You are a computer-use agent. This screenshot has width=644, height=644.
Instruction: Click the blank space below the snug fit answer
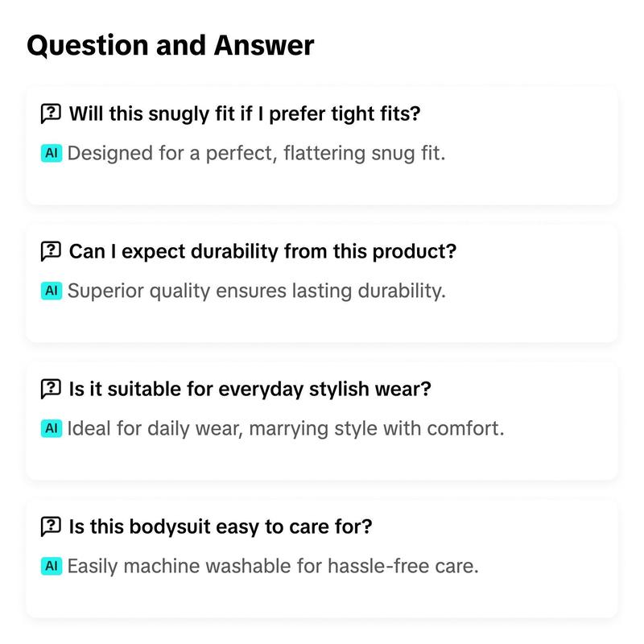[321, 184]
